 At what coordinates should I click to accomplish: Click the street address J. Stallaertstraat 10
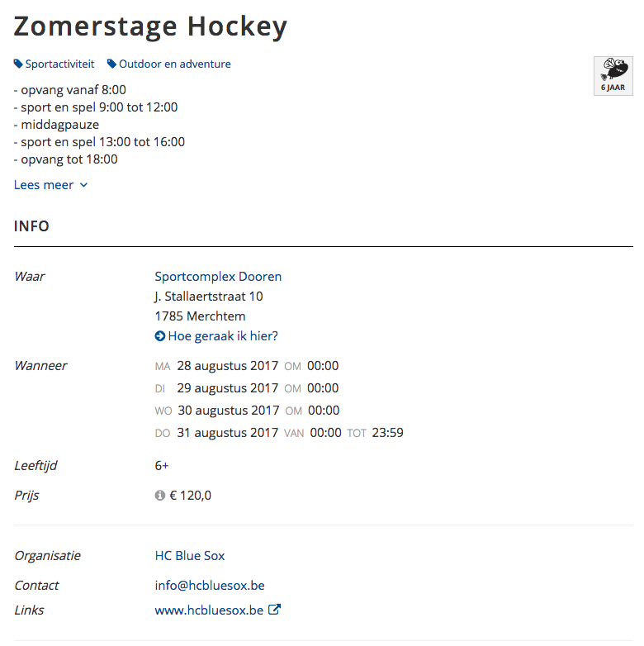tap(209, 297)
